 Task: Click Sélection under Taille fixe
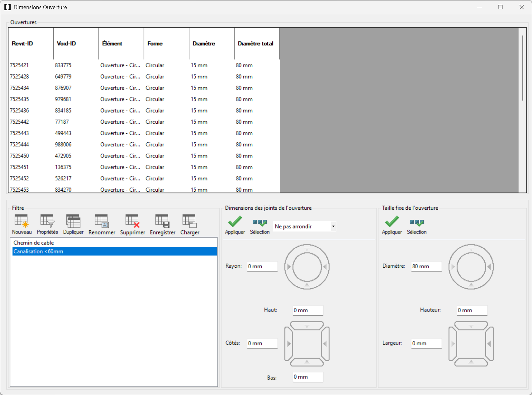tap(417, 226)
